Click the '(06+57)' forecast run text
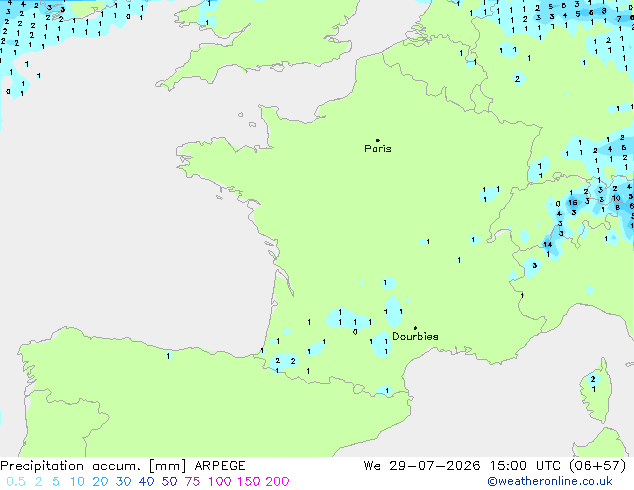This screenshot has width=634, height=490. 598,466
